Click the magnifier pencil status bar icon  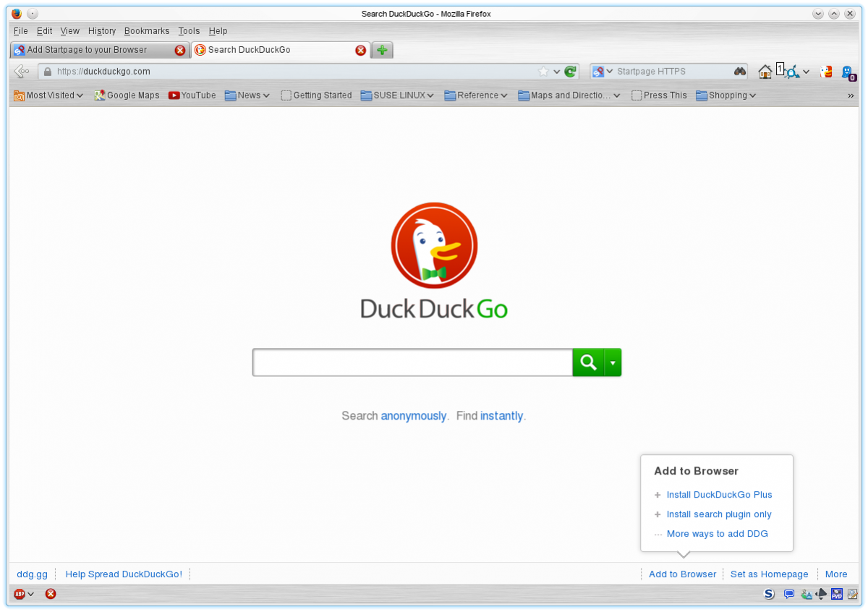(x=852, y=594)
